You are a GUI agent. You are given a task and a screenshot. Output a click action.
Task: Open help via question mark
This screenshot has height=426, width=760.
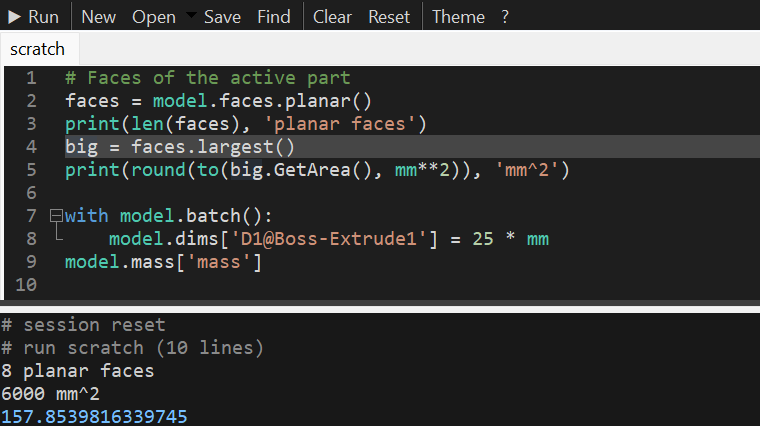505,17
